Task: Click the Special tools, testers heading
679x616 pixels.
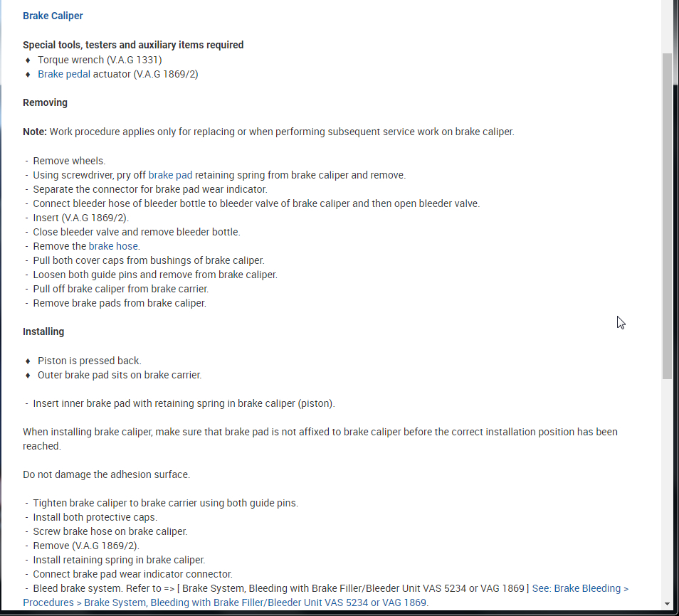Action: pos(133,45)
